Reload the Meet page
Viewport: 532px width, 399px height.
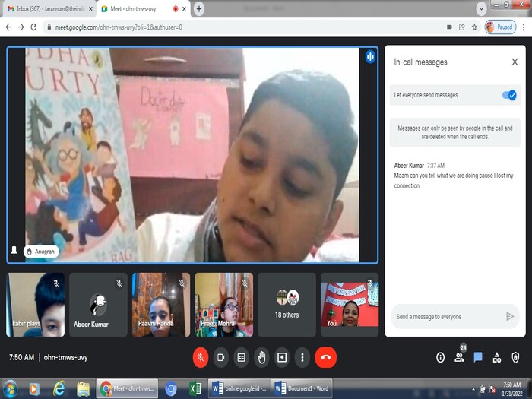click(x=33, y=27)
